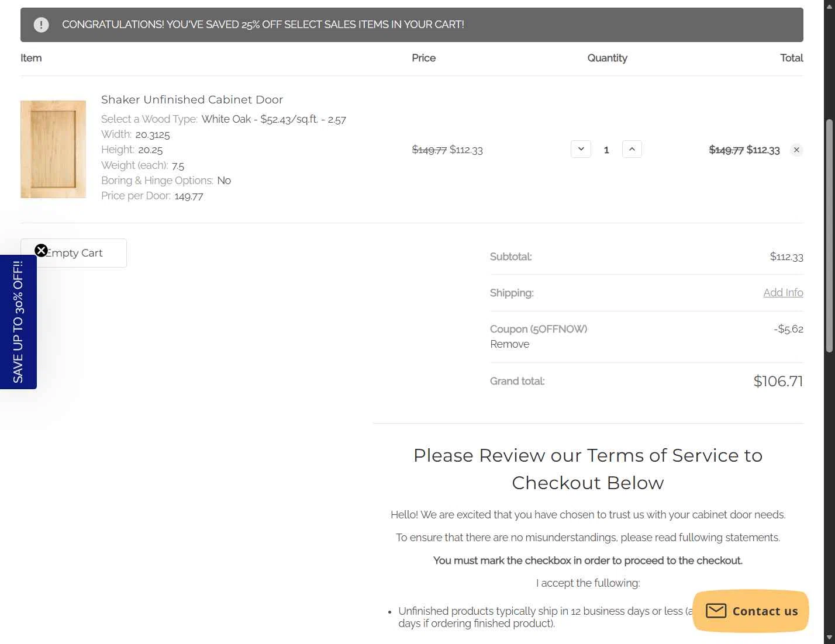Select the Price per Door value 149.77
Viewport: 835px width, 644px height.
tap(189, 196)
